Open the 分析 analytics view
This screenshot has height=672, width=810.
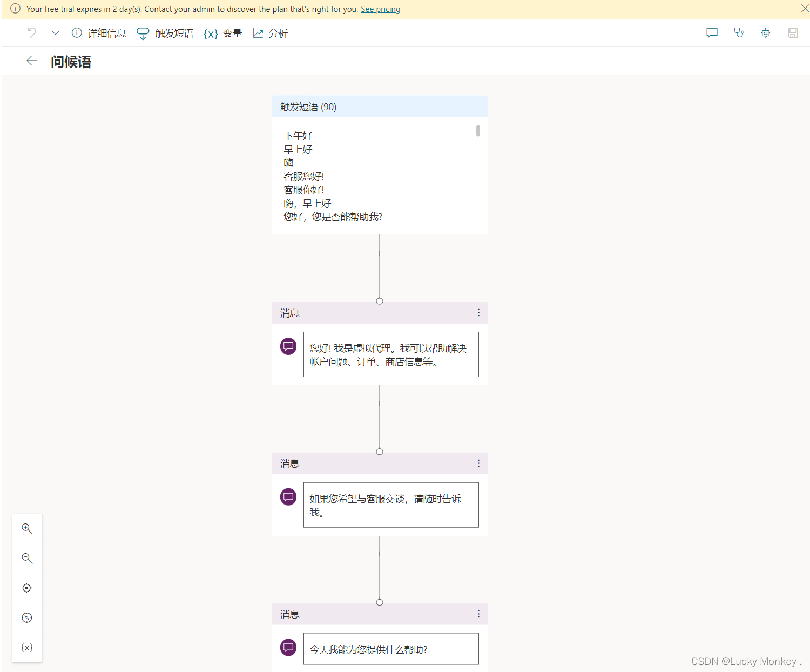click(271, 33)
